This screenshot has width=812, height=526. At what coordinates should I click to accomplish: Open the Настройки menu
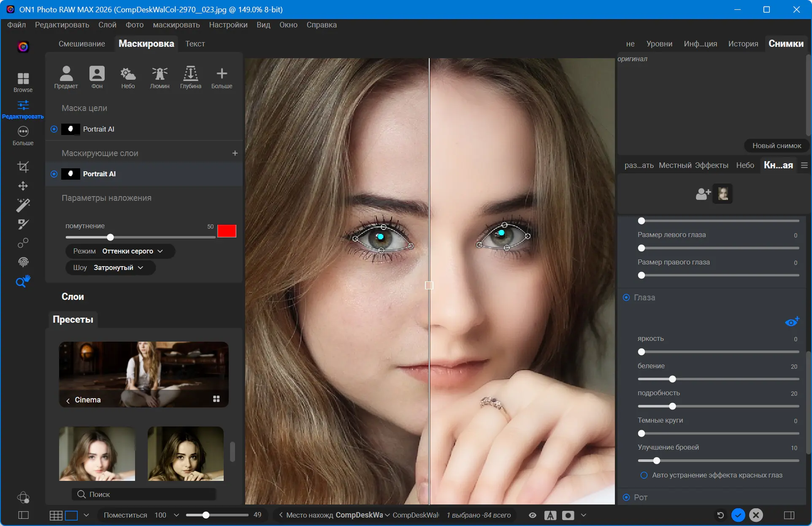coord(228,25)
